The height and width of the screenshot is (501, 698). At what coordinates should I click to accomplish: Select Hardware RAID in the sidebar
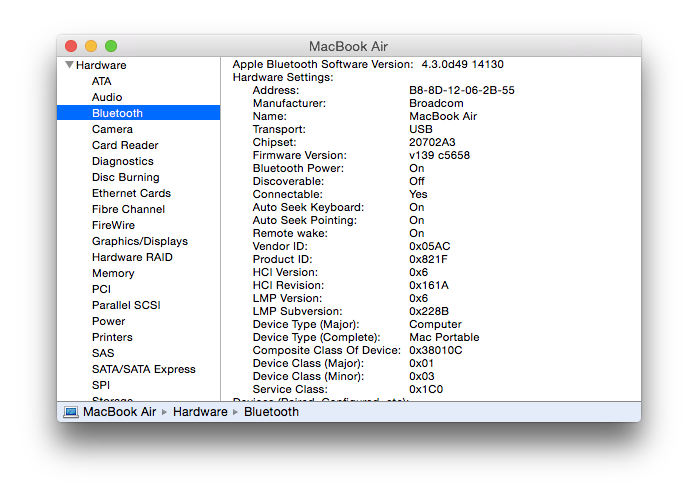click(132, 257)
